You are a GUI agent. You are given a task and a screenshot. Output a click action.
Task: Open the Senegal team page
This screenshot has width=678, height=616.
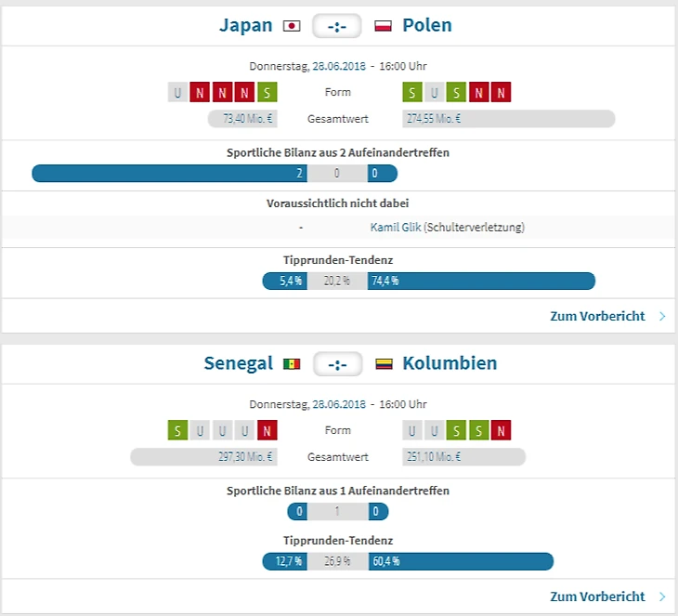point(239,362)
